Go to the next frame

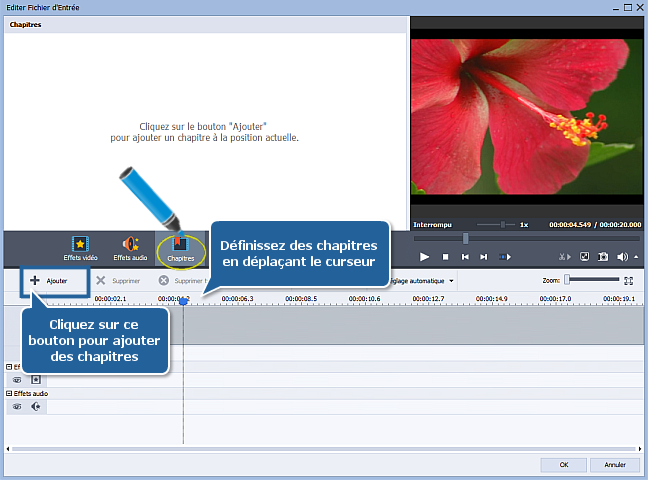484,257
